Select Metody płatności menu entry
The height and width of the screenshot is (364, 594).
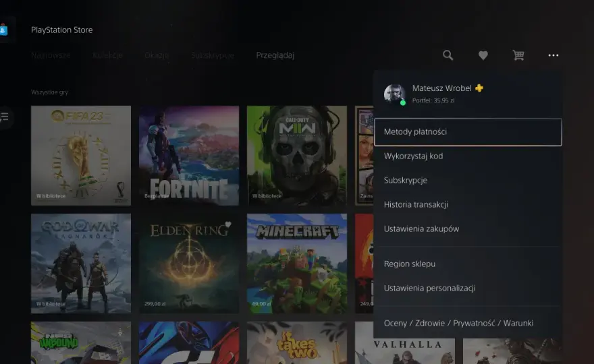pos(468,131)
